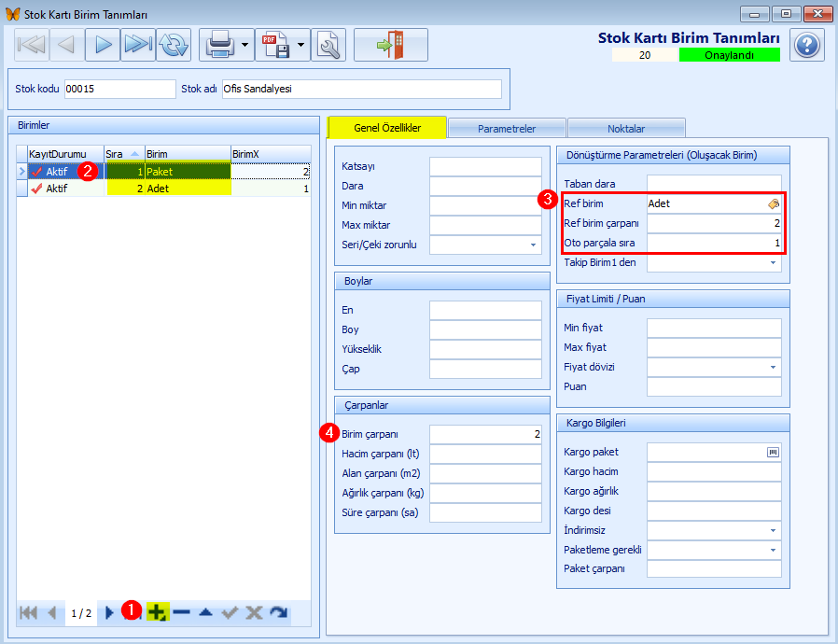Expand İndirimsiz dropdown
The height and width of the screenshot is (644, 838).
(773, 531)
